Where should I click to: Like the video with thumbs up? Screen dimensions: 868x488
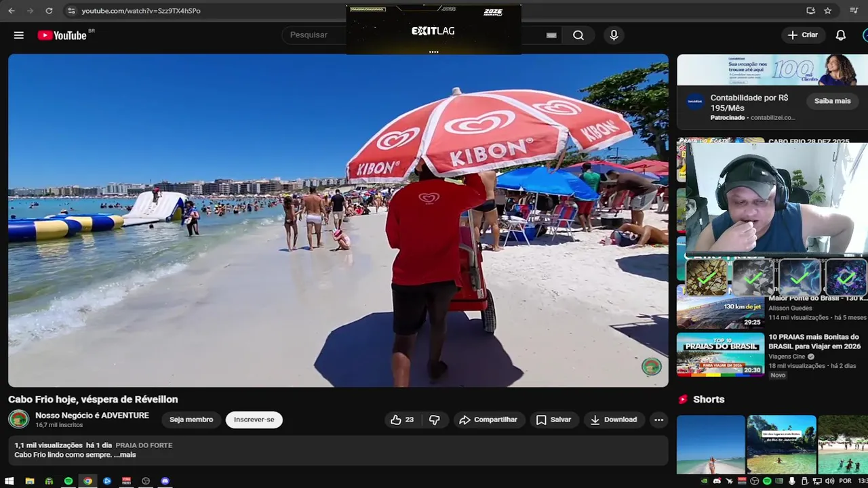tap(401, 420)
